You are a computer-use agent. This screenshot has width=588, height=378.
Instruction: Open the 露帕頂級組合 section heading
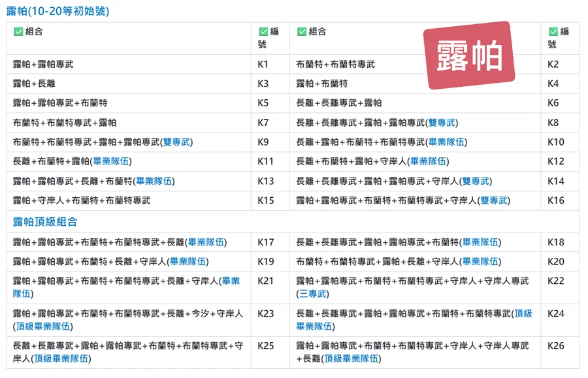(45, 222)
